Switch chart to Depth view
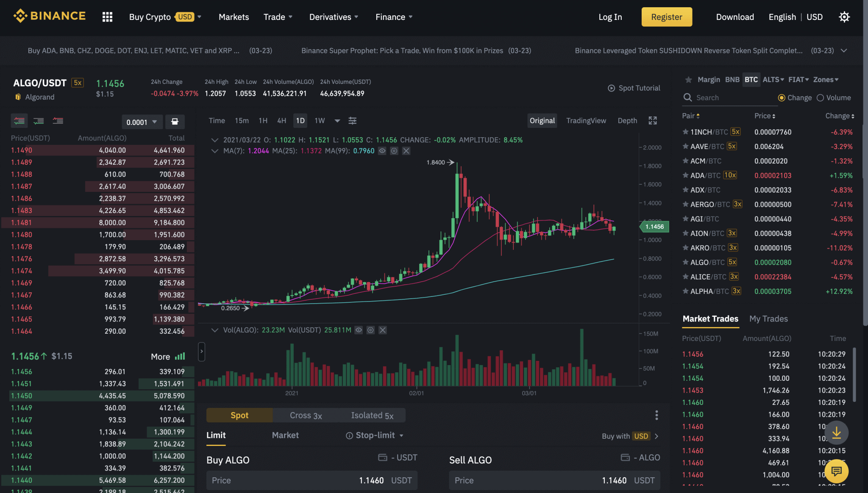Viewport: 868px width, 493px height. click(627, 121)
